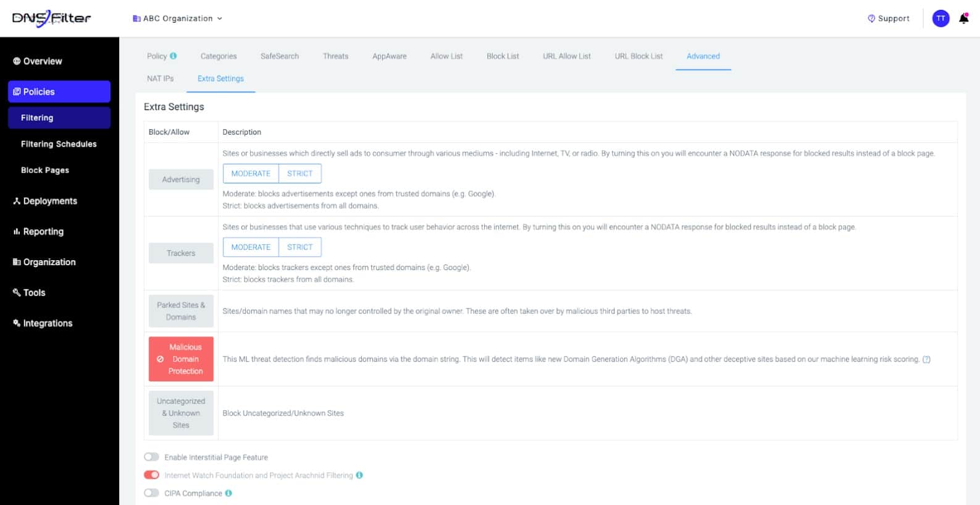Click the info icon beside CIPA Compliance
Viewport: 980px width, 505px height.
point(228,493)
